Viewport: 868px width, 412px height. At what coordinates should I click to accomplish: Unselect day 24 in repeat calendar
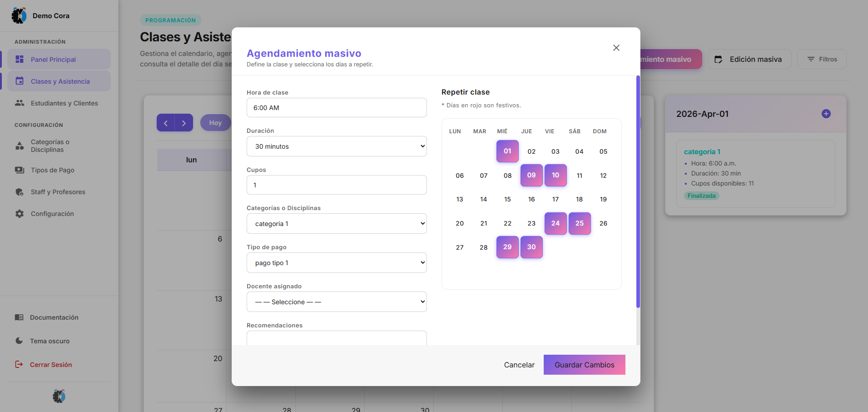[x=555, y=223]
